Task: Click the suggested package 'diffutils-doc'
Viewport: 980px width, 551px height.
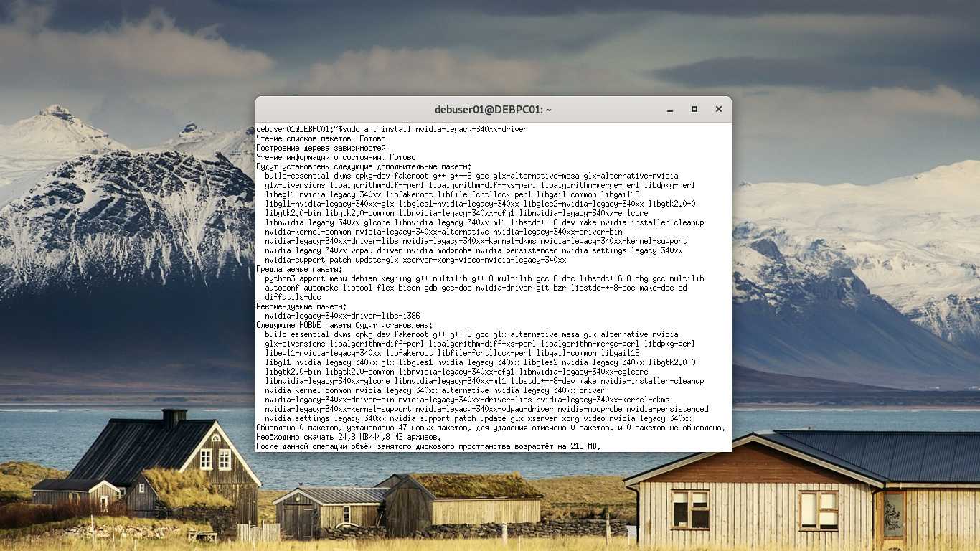Action: 293,297
